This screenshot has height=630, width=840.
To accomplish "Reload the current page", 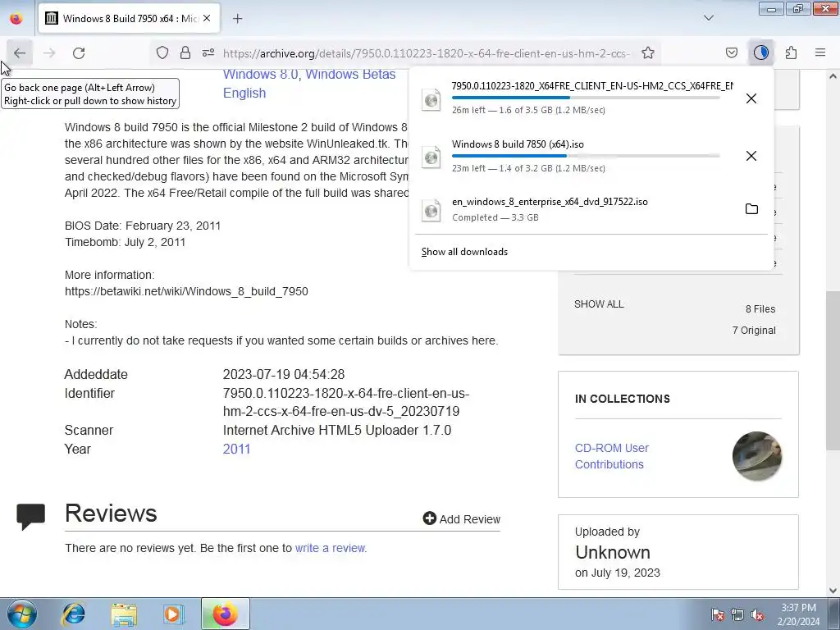I will [79, 53].
